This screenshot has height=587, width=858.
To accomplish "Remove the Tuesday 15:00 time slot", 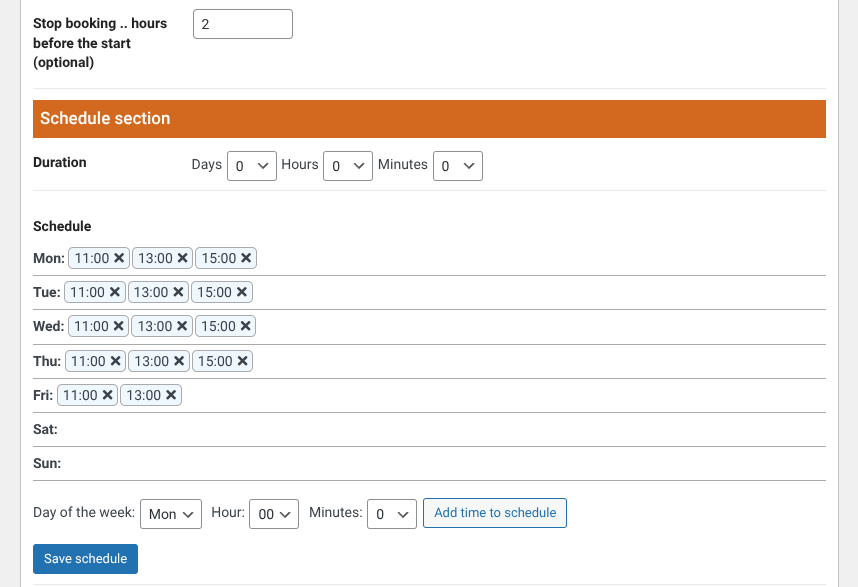I will point(242,292).
